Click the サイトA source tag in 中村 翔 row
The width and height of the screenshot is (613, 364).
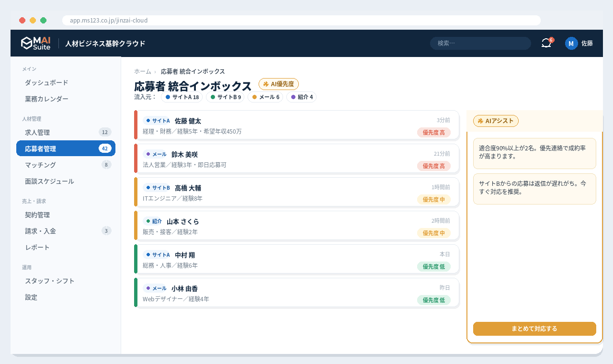(158, 255)
